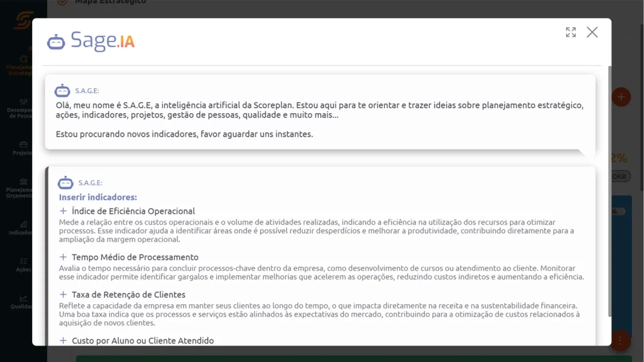
Task: Close the Sage.IA dialog
Action: 592,32
